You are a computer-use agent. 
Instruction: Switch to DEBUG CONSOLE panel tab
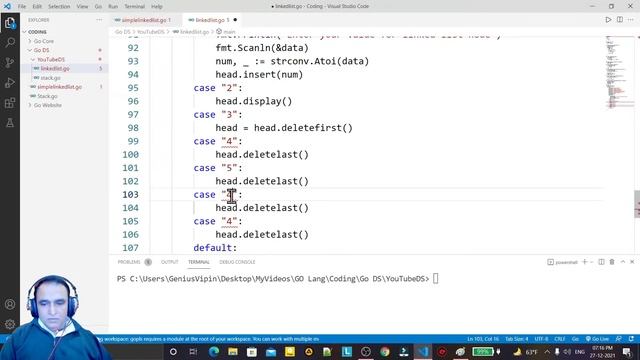237,262
